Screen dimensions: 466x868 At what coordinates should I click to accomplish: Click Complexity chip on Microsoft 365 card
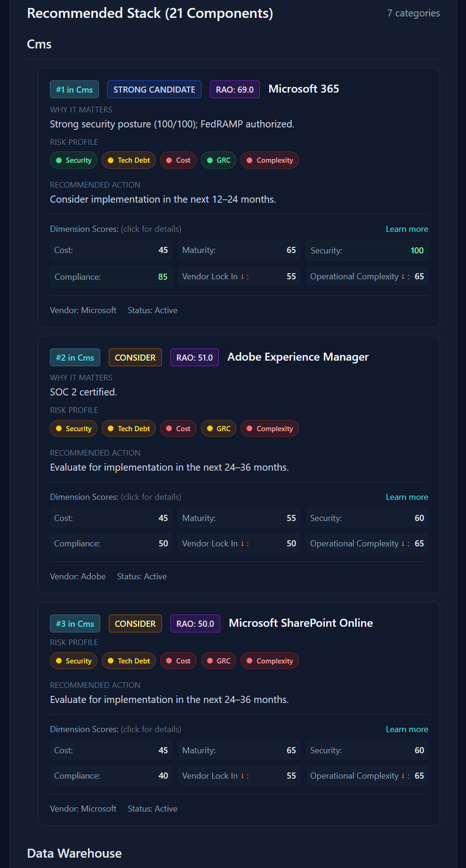[x=269, y=160]
